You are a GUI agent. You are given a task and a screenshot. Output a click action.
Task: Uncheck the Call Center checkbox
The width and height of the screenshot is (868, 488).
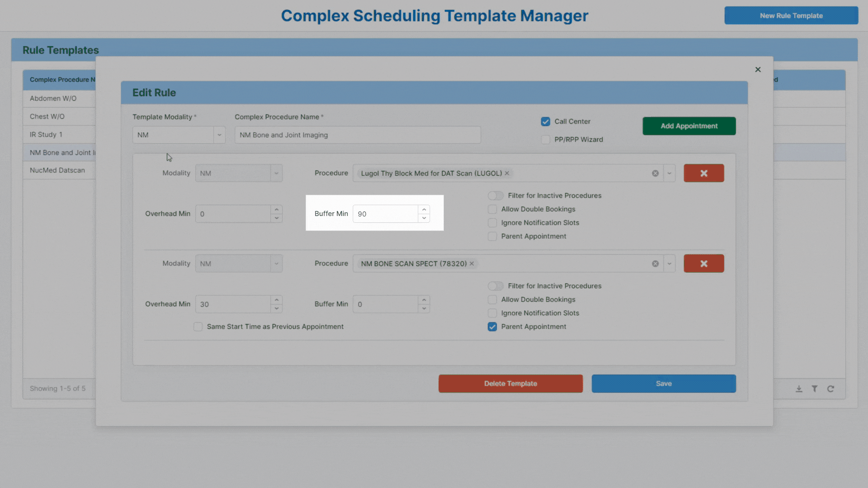click(546, 122)
